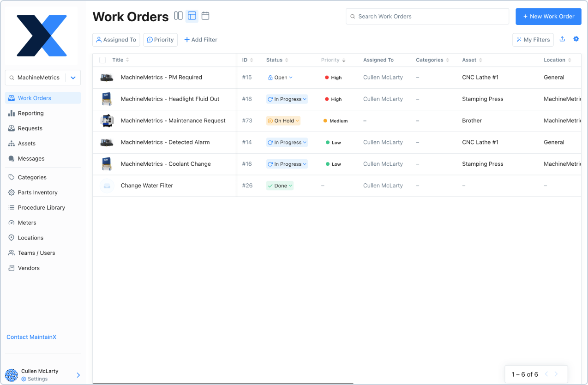588x385 pixels.
Task: Click the Change Water Filter row thumbnail
Action: point(107,186)
